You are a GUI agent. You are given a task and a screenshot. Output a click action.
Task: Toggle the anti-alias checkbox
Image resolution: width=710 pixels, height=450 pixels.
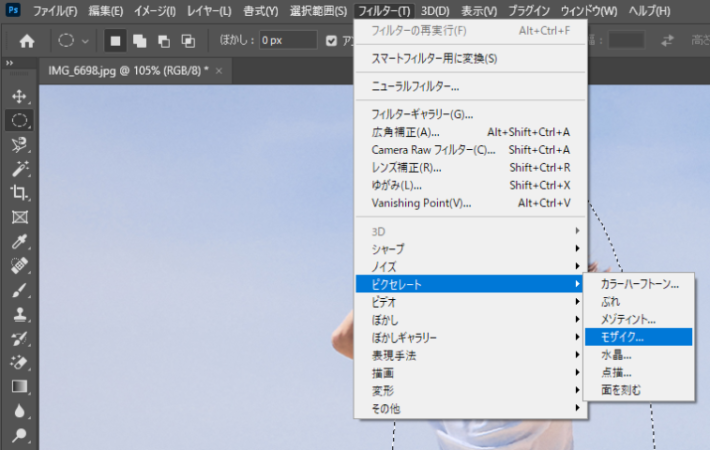click(331, 41)
